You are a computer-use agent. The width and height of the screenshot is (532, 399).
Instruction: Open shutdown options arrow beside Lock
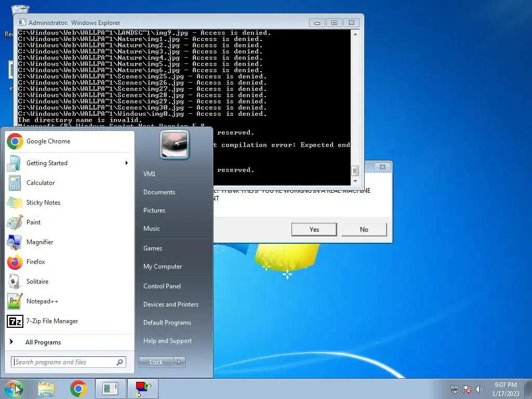point(179,362)
